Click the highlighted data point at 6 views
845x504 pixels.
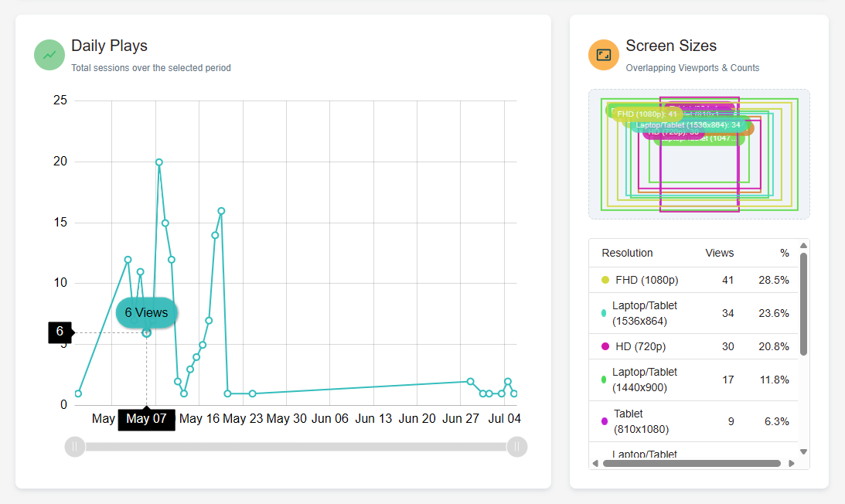click(x=147, y=333)
